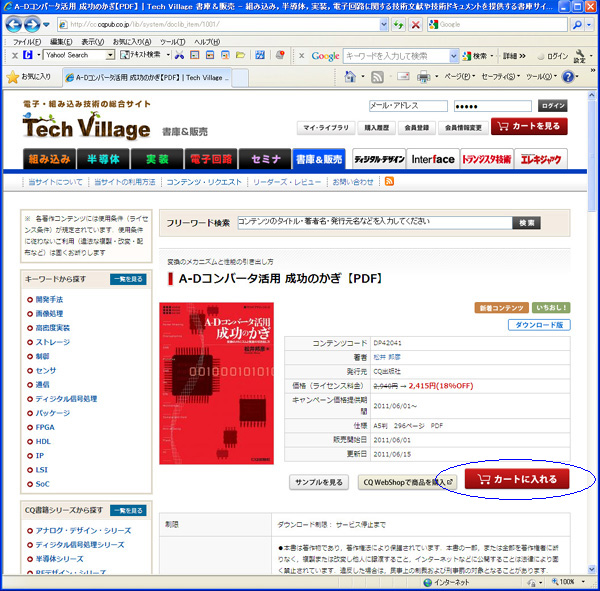Click the カートに入れる add-to-cart button

point(517,479)
